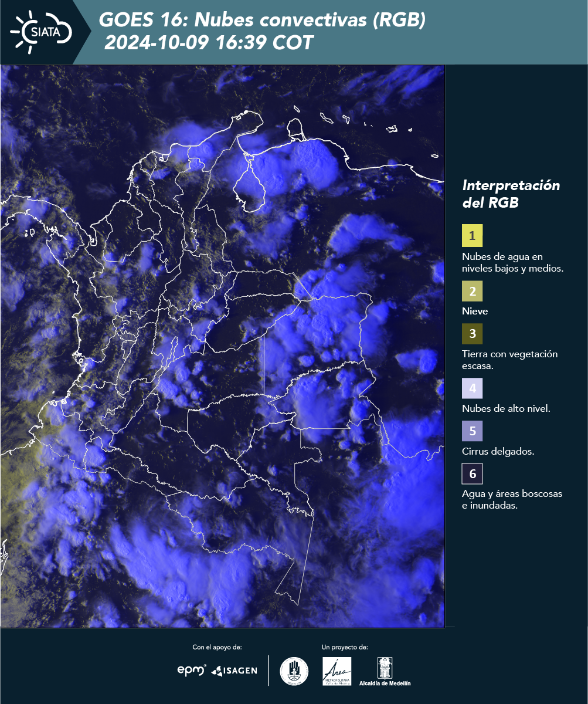Click the GOES 16 satellite map image
The width and height of the screenshot is (588, 704).
223,346
